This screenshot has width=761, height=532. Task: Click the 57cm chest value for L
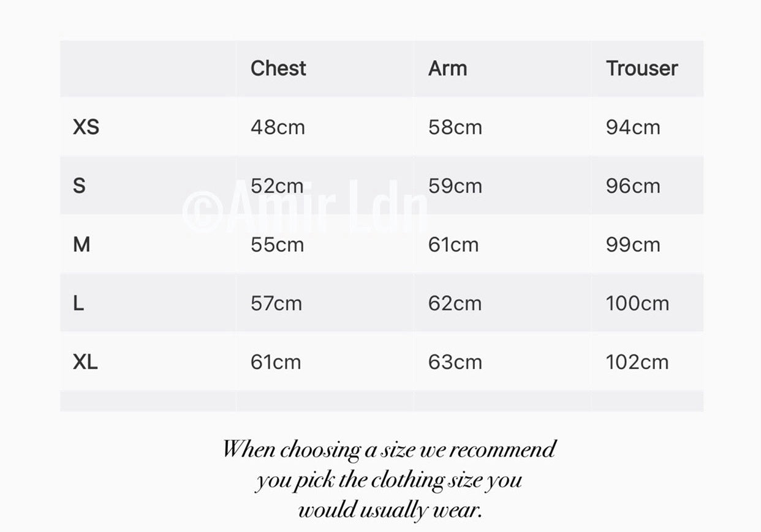[x=276, y=303]
